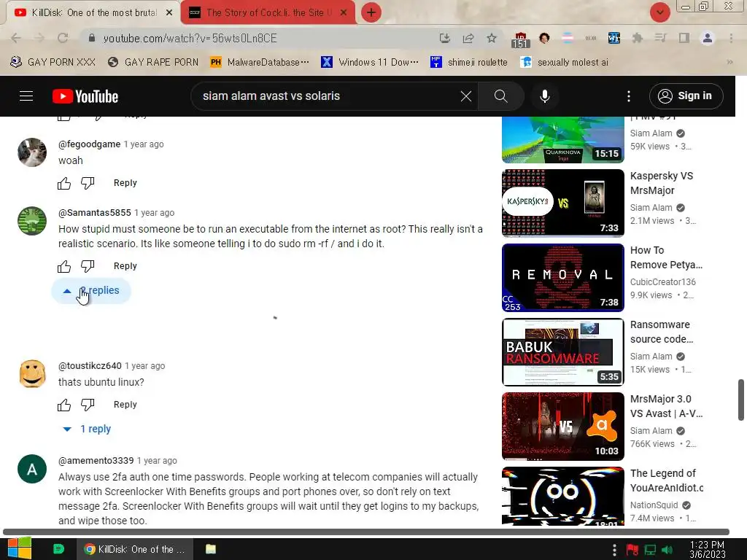
Task: Share this page using the share icon
Action: (x=468, y=38)
